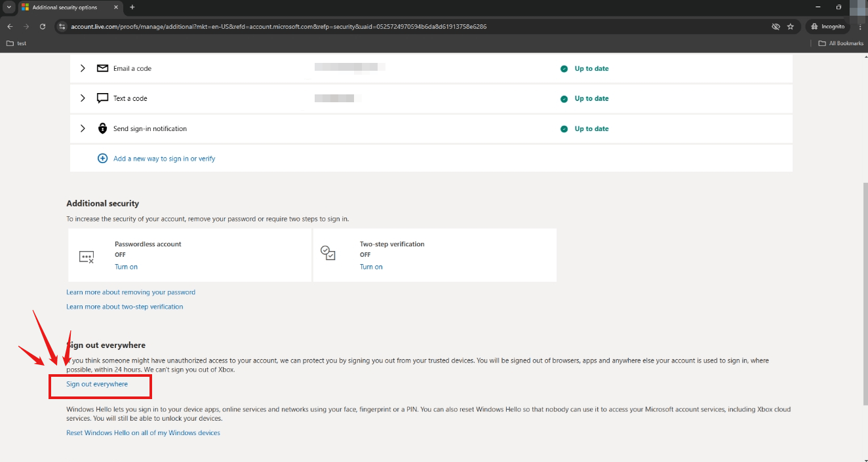Bookmark this page with the star icon

(x=791, y=27)
